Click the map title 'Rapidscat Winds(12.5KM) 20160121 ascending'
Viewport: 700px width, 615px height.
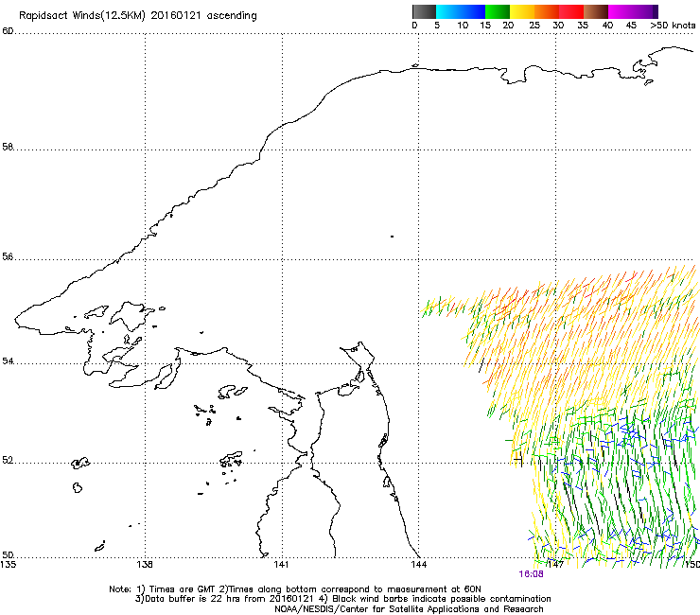[x=138, y=16]
